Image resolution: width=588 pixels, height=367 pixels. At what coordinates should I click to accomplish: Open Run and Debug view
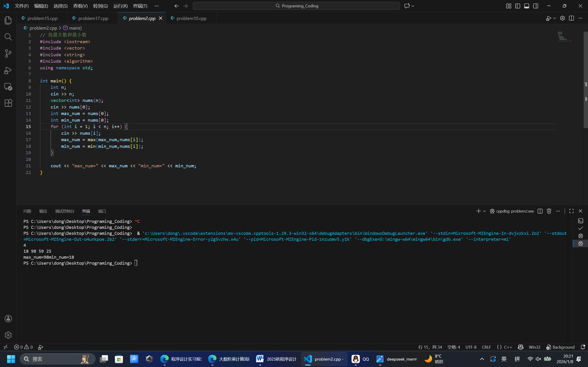click(8, 70)
